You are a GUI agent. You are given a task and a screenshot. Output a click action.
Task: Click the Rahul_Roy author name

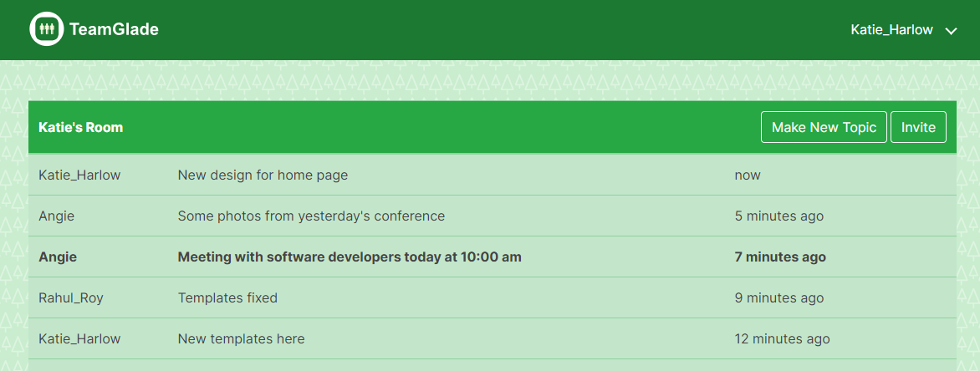tap(70, 298)
